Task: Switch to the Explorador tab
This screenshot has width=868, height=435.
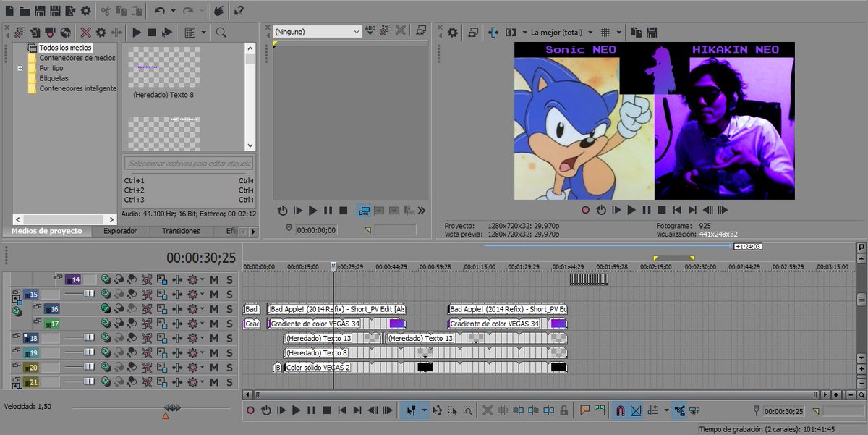Action: (120, 231)
